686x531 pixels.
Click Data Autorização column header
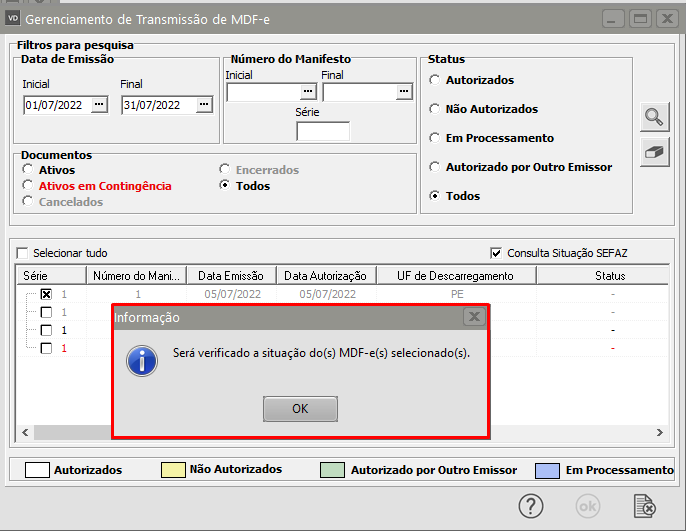pyautogui.click(x=326, y=276)
